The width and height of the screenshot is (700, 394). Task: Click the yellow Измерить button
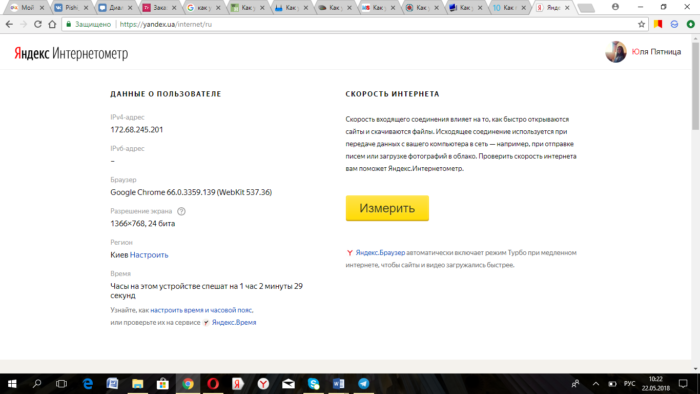point(387,208)
